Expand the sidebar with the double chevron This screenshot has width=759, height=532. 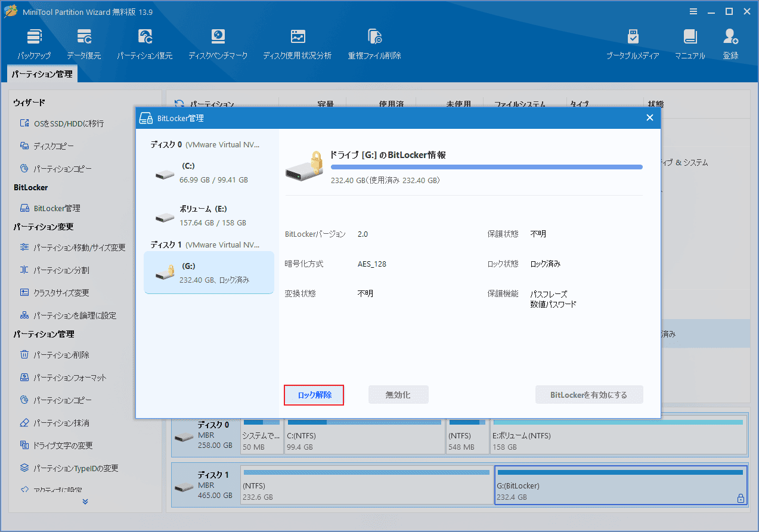coord(85,502)
